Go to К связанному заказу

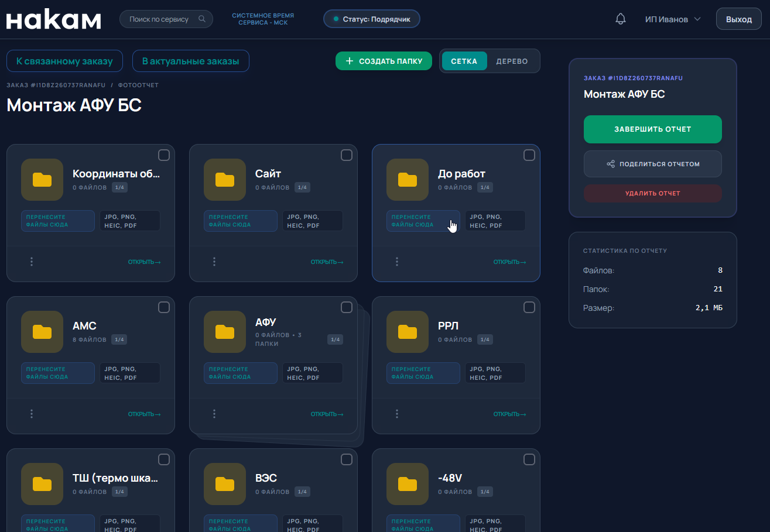pos(64,61)
